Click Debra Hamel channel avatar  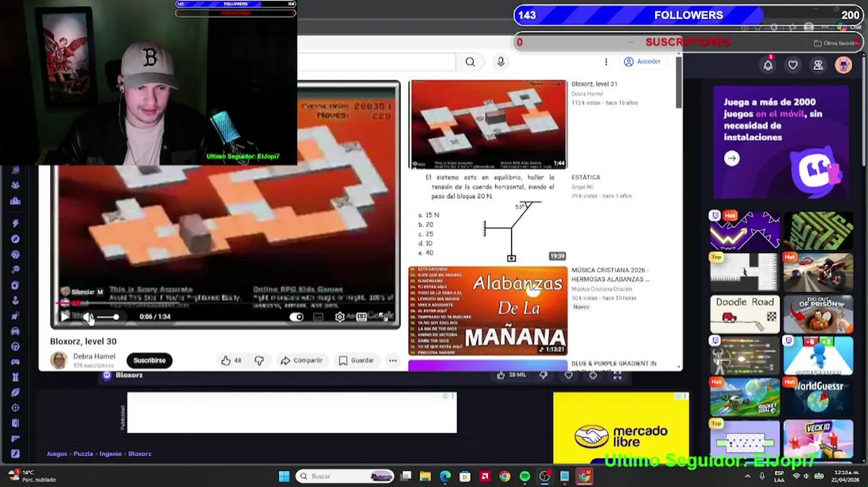point(59,361)
